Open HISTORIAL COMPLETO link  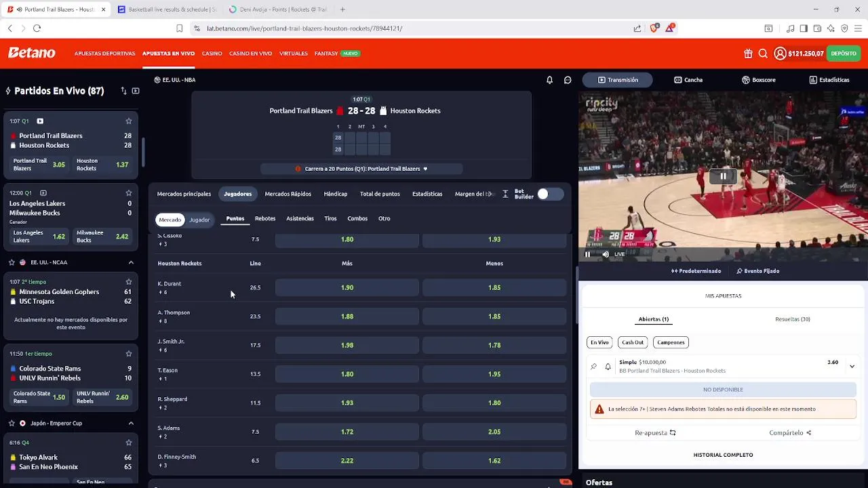click(723, 455)
